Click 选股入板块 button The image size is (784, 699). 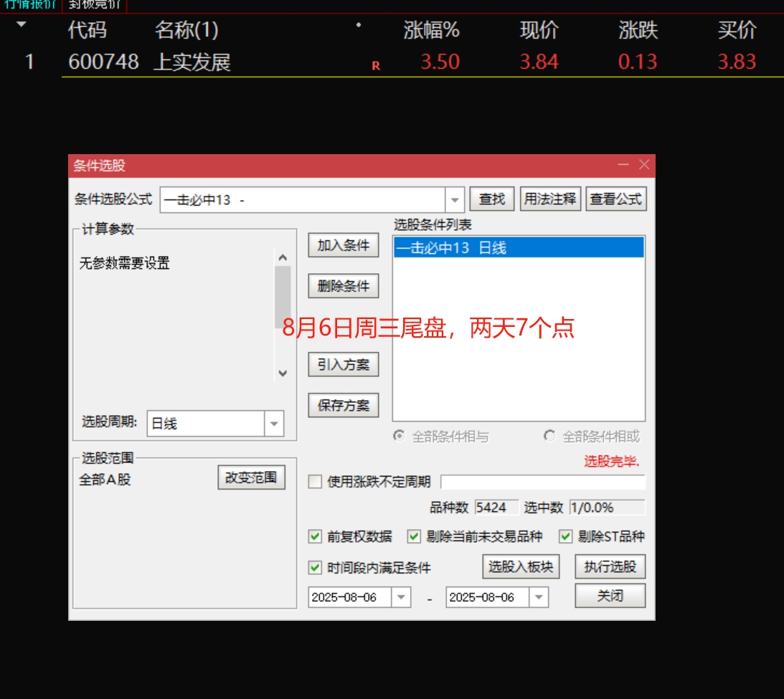pyautogui.click(x=521, y=566)
